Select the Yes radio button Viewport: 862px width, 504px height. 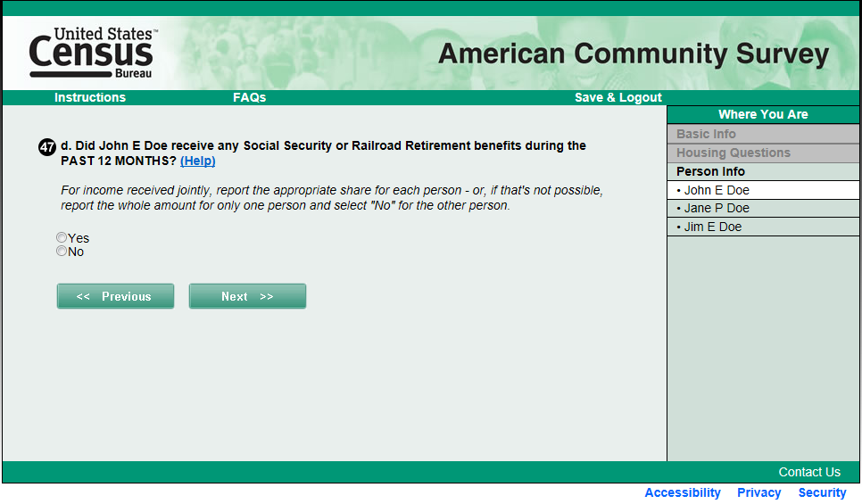tap(62, 237)
